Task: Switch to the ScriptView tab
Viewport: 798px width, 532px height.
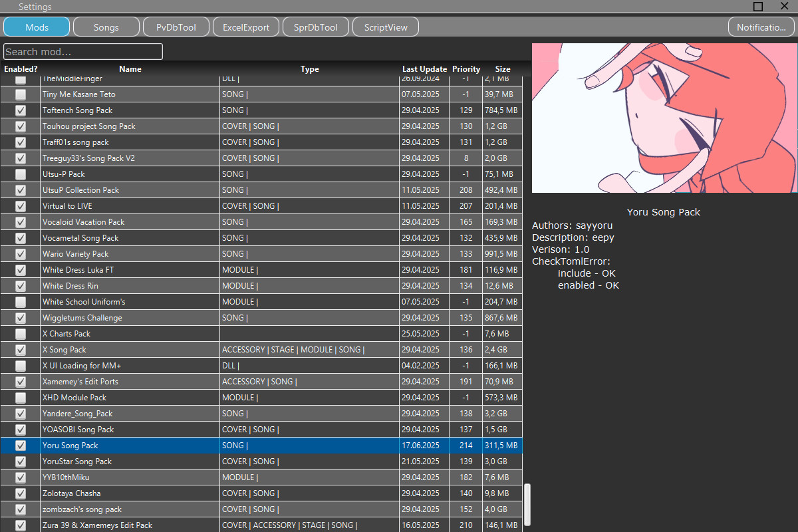Action: pos(385,27)
